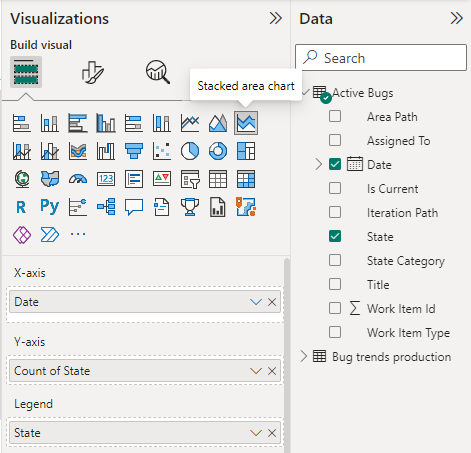Select the clustered column chart visual

(x=106, y=123)
